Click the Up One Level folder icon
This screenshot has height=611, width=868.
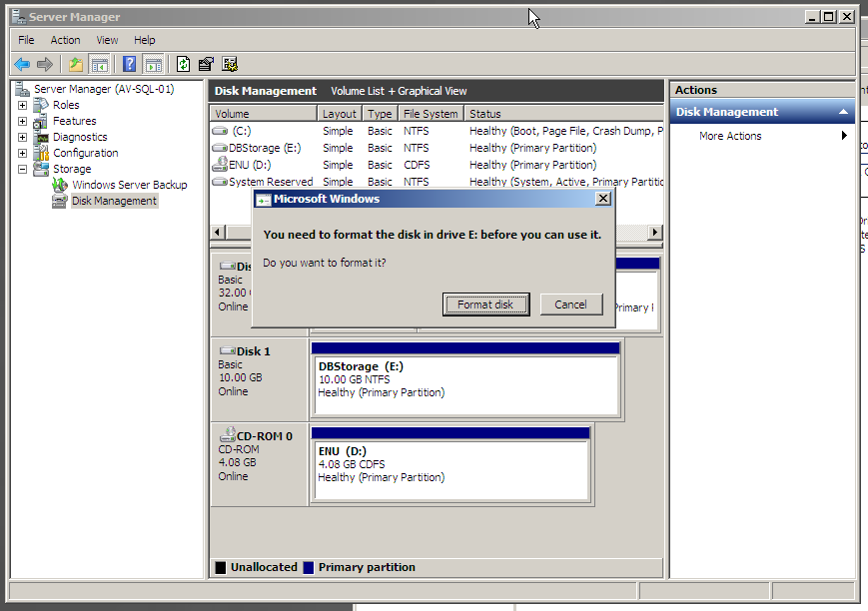[76, 65]
